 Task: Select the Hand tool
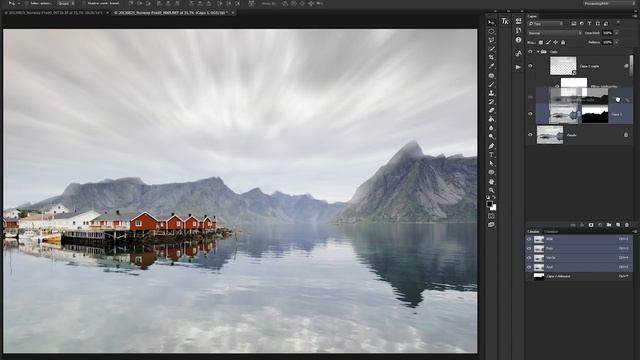coord(491,181)
